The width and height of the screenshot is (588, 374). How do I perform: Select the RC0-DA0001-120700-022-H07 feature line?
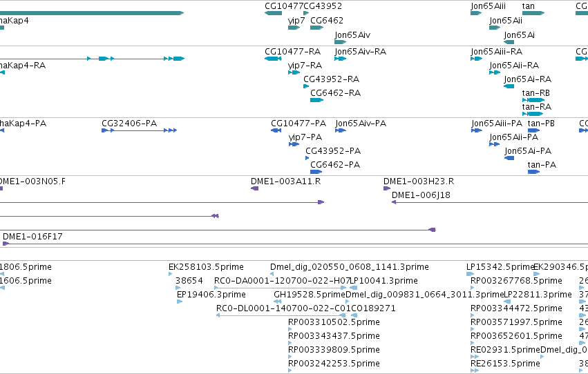tap(281, 288)
